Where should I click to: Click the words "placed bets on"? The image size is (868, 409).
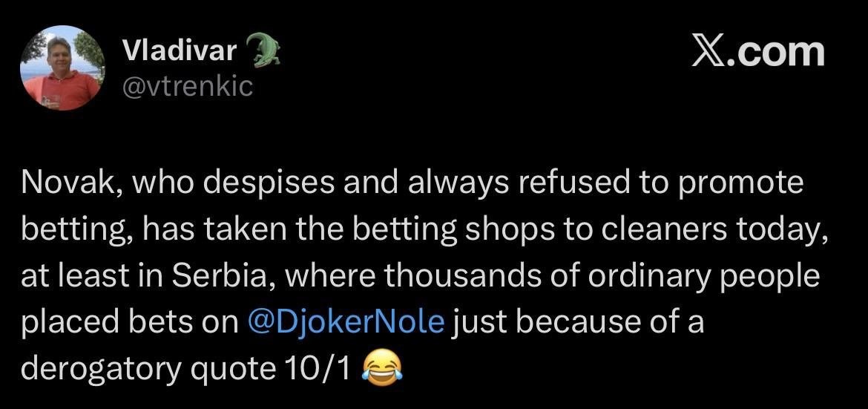coord(124,323)
